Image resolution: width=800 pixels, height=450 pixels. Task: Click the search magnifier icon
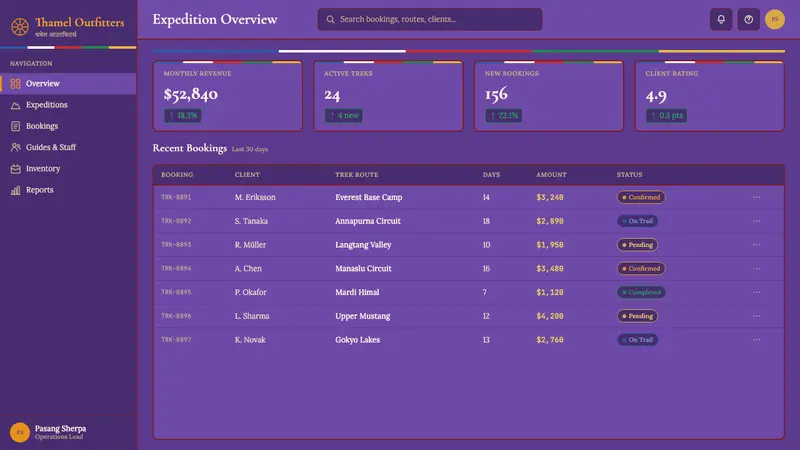click(x=331, y=19)
